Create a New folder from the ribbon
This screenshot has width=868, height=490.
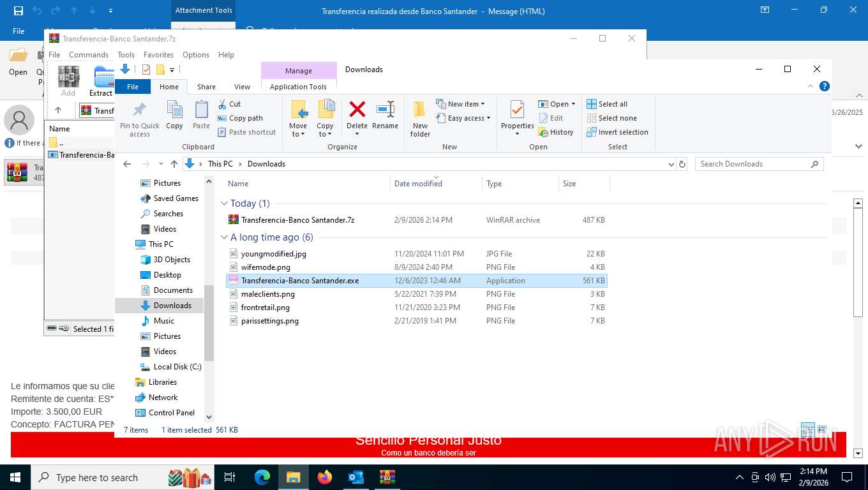point(420,119)
